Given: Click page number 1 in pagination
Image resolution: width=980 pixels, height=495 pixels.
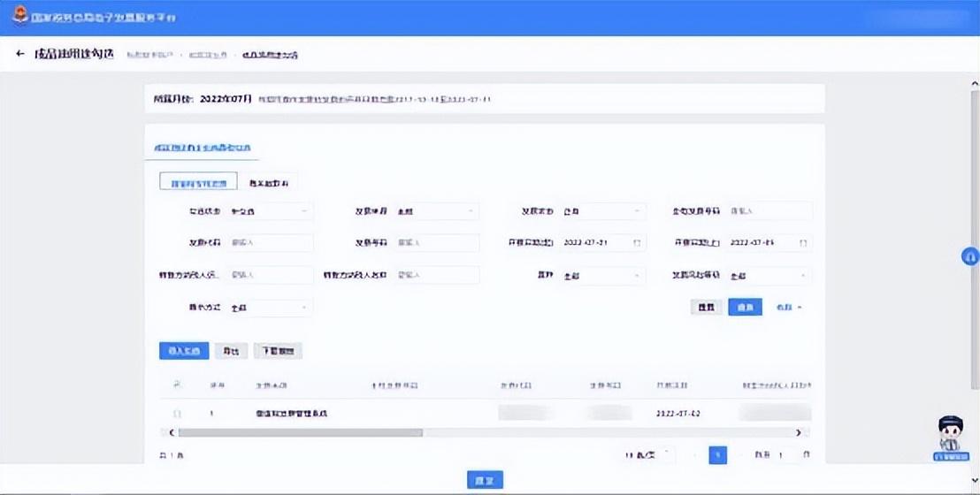Looking at the screenshot, I should [717, 455].
